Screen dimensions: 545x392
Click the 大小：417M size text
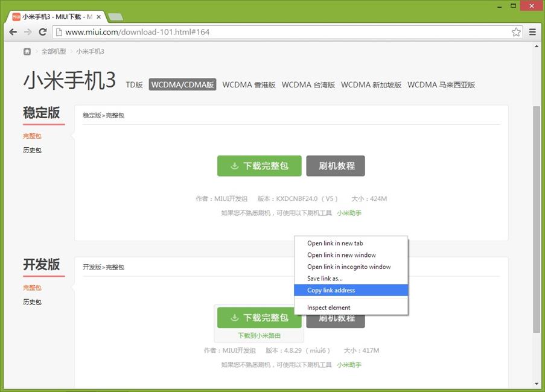pyautogui.click(x=362, y=350)
